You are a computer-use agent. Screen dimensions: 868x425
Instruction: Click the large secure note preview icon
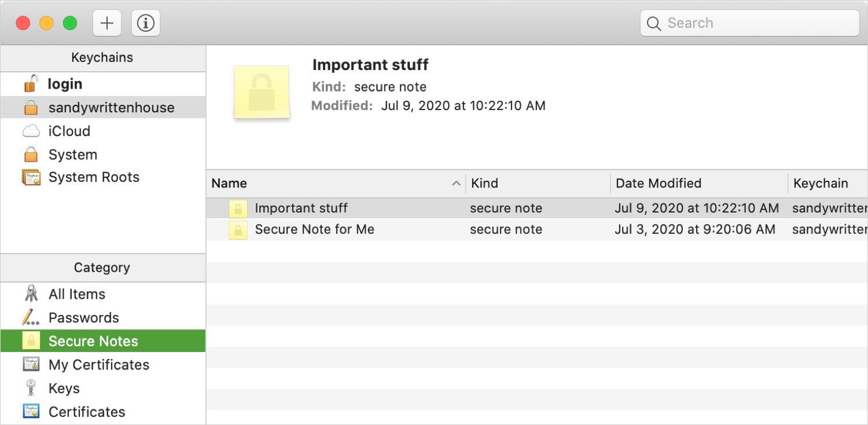click(262, 93)
